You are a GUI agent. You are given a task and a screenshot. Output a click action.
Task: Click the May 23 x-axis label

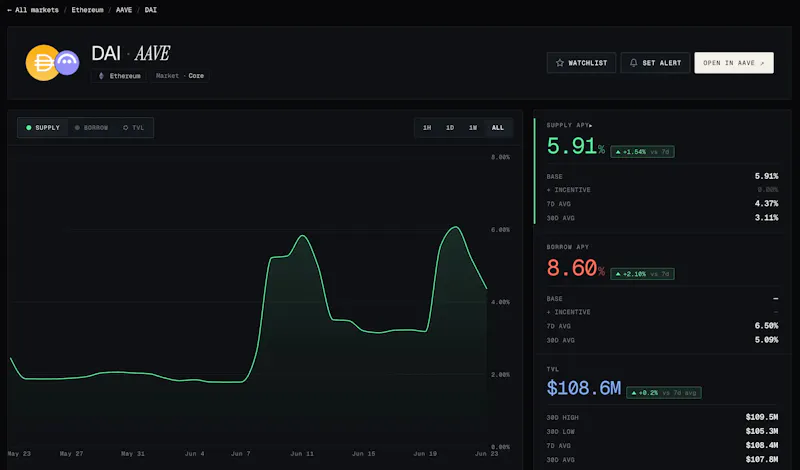point(19,454)
